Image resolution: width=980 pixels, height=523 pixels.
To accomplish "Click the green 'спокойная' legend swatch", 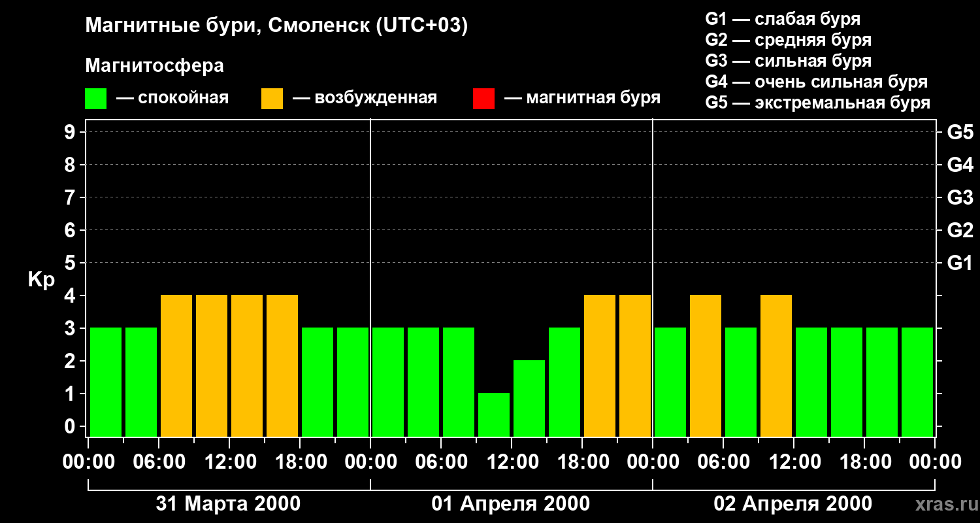I will [x=95, y=99].
